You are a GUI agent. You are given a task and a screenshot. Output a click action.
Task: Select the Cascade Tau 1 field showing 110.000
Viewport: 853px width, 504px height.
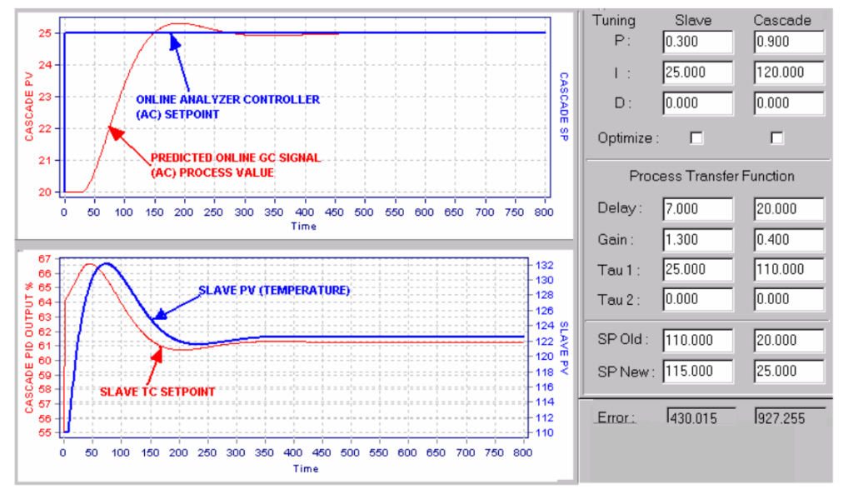789,269
